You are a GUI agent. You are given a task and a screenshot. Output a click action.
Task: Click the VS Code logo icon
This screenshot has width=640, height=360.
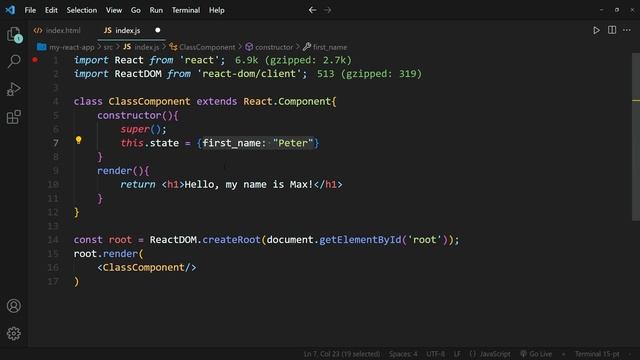(10, 10)
